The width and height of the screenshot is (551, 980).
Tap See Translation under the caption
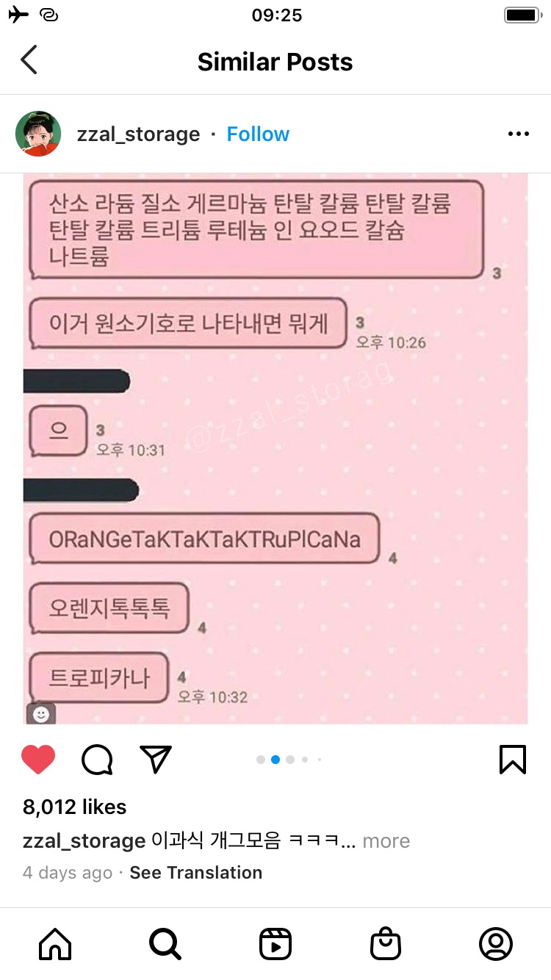click(x=195, y=873)
